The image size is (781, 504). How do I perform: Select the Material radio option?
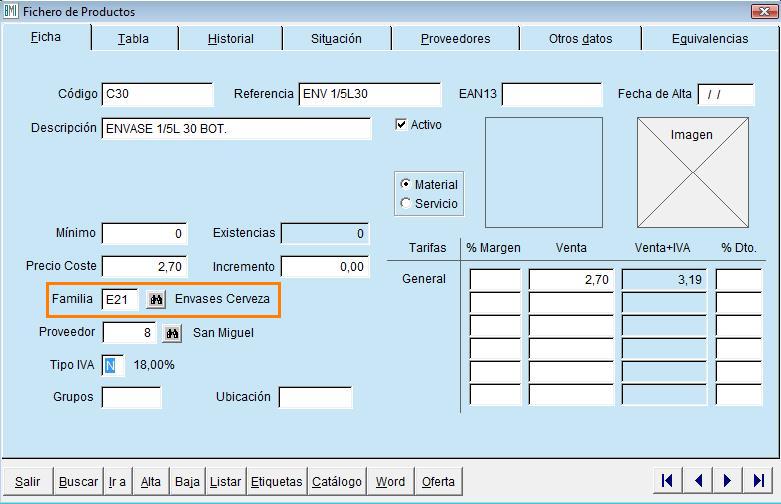405,185
